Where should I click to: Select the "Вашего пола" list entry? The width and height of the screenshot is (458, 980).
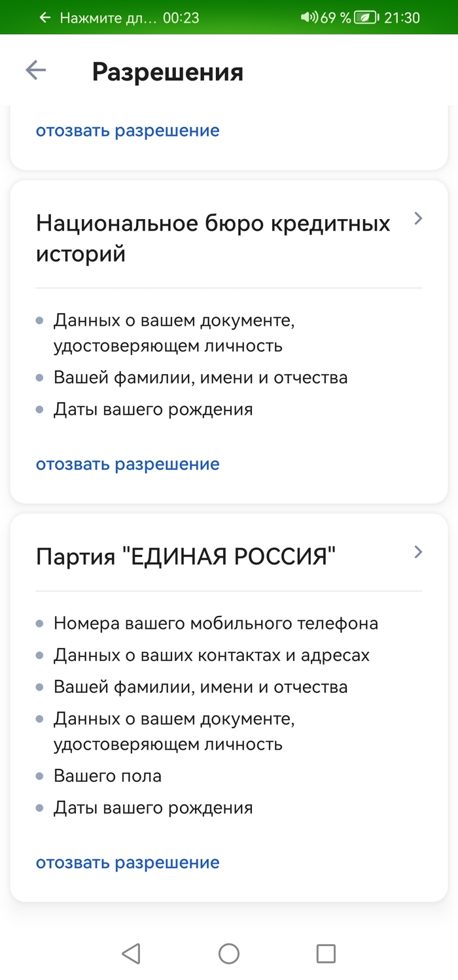click(107, 775)
